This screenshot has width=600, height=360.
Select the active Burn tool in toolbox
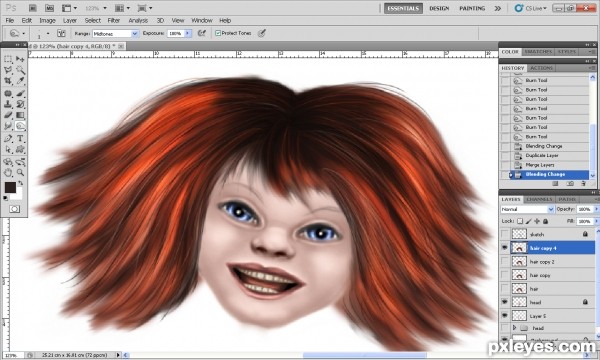coord(20,126)
